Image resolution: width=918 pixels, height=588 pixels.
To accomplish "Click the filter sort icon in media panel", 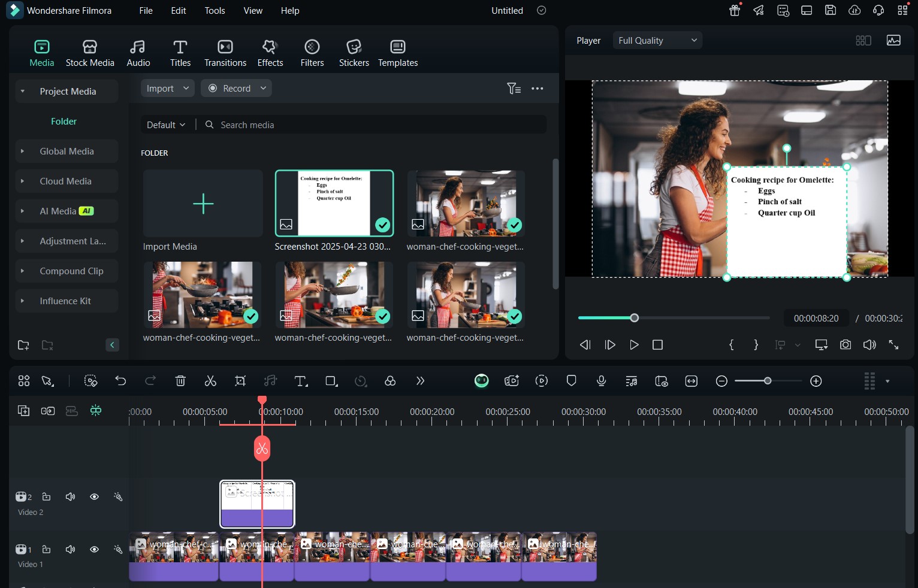I will 514,89.
